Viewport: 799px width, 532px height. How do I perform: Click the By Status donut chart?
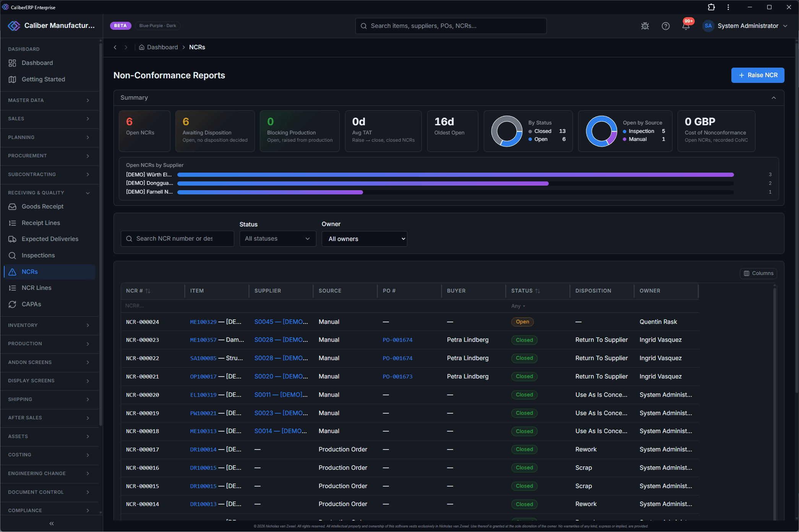coord(507,131)
